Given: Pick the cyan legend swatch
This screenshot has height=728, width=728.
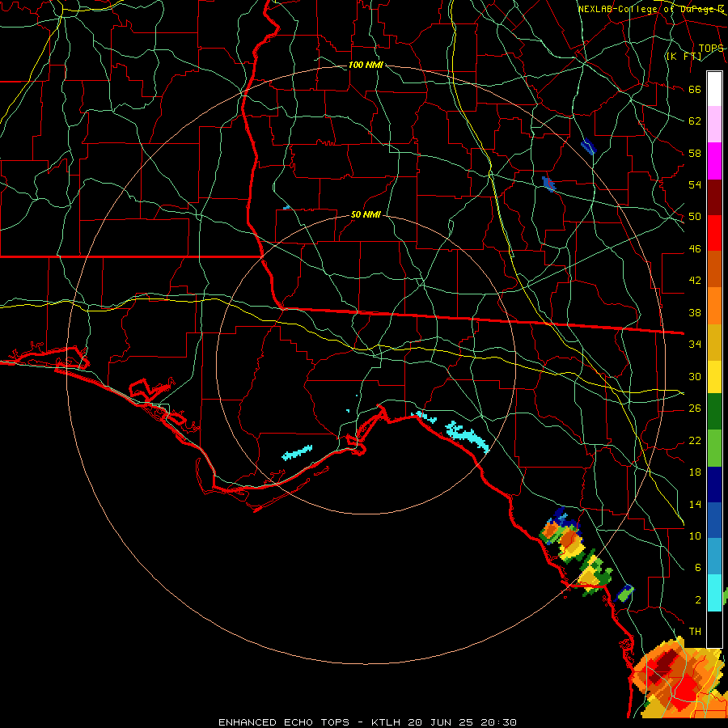Looking at the screenshot, I should click(714, 593).
